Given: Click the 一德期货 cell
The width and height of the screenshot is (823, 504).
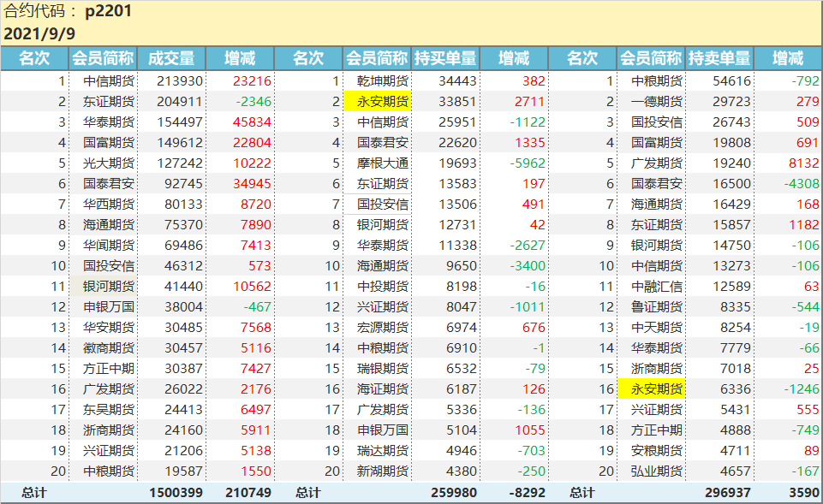Looking at the screenshot, I should coord(657,102).
